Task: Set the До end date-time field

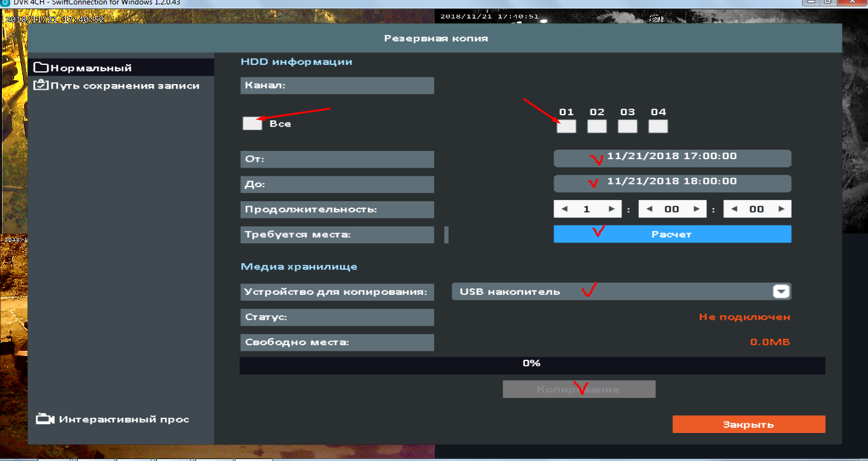Action: 672,183
